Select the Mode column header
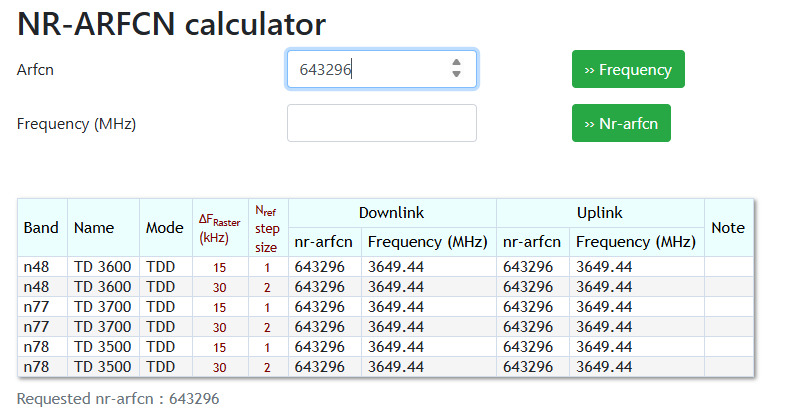792x413 pixels. (x=165, y=227)
